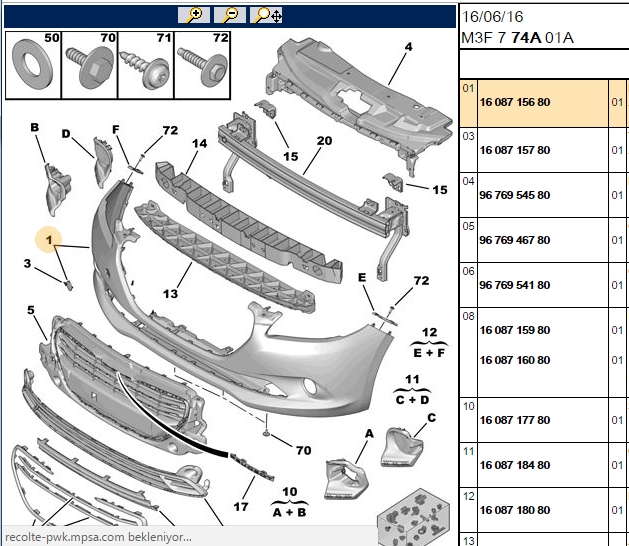629x546 pixels.
Task: Select part number 96 769 545 80
Action: [x=515, y=195]
